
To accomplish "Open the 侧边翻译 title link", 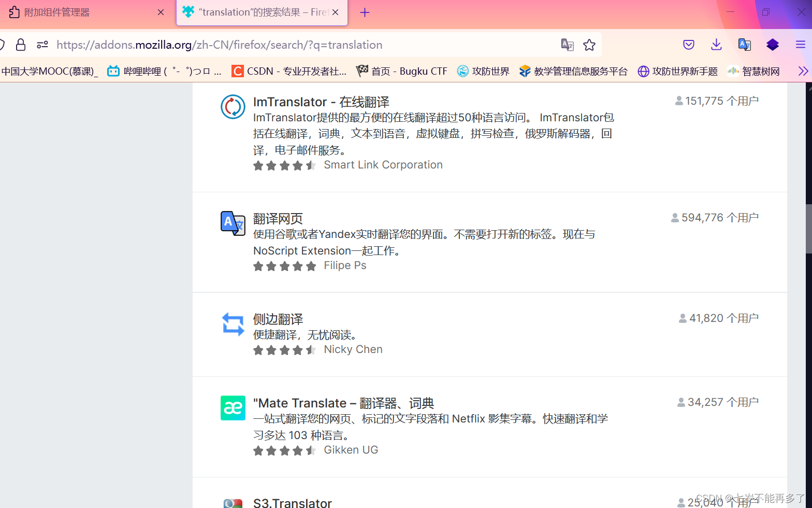I will pos(278,319).
